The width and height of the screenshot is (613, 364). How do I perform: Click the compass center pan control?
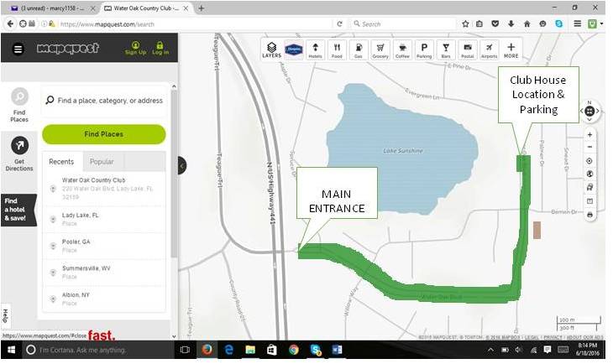click(x=589, y=112)
